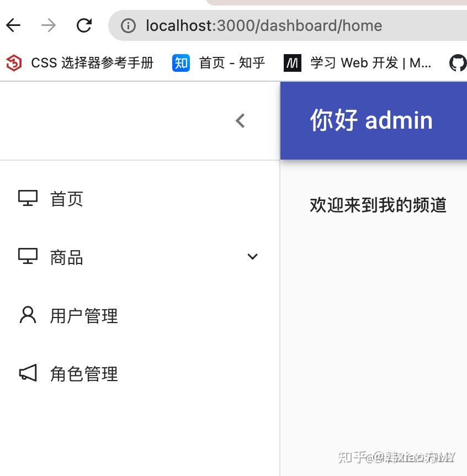Open the 首页 - 知乎 bookmark
The image size is (467, 476).
click(219, 63)
